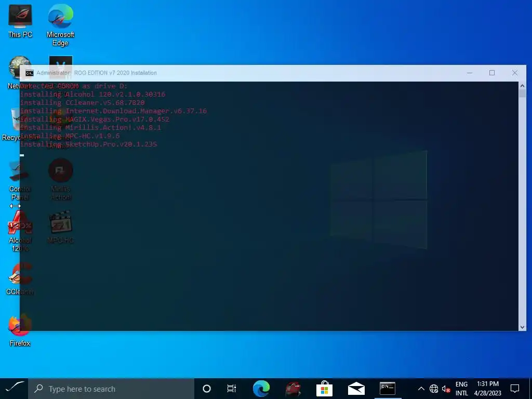Open Microsoft Store from taskbar
Viewport: 532px width, 399px height.
(x=324, y=389)
